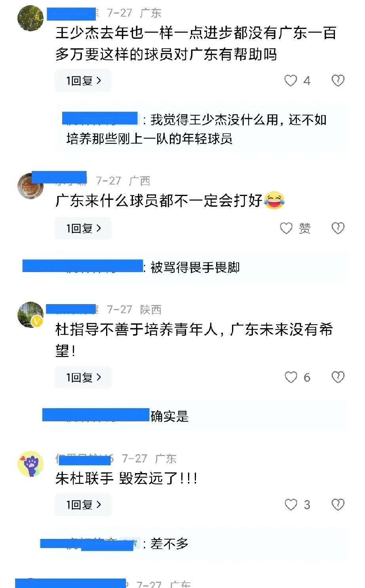Expand 1回复 under 杜指导 comment
This screenshot has width=365, height=588.
coord(83,377)
